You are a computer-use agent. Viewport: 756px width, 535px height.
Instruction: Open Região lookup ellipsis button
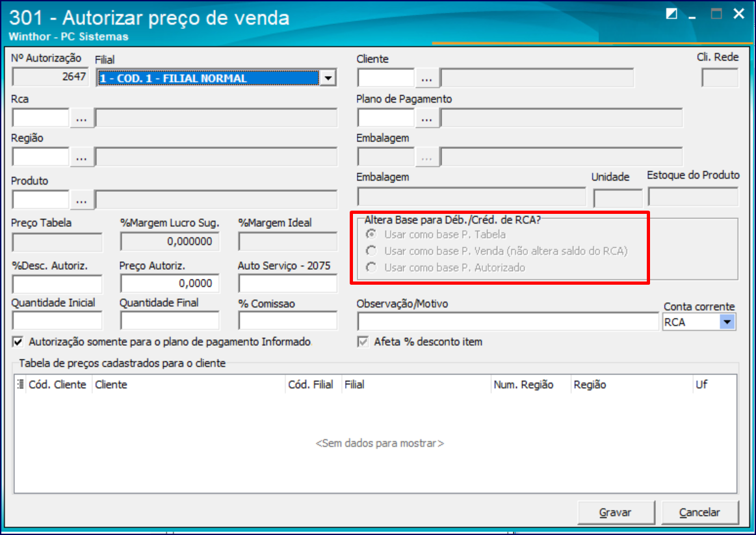point(81,157)
